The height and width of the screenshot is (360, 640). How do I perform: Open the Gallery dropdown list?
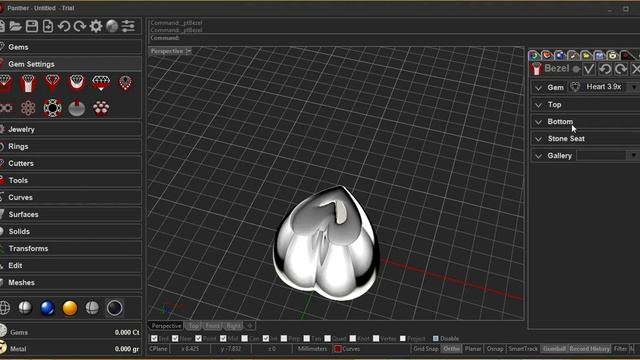tap(633, 156)
